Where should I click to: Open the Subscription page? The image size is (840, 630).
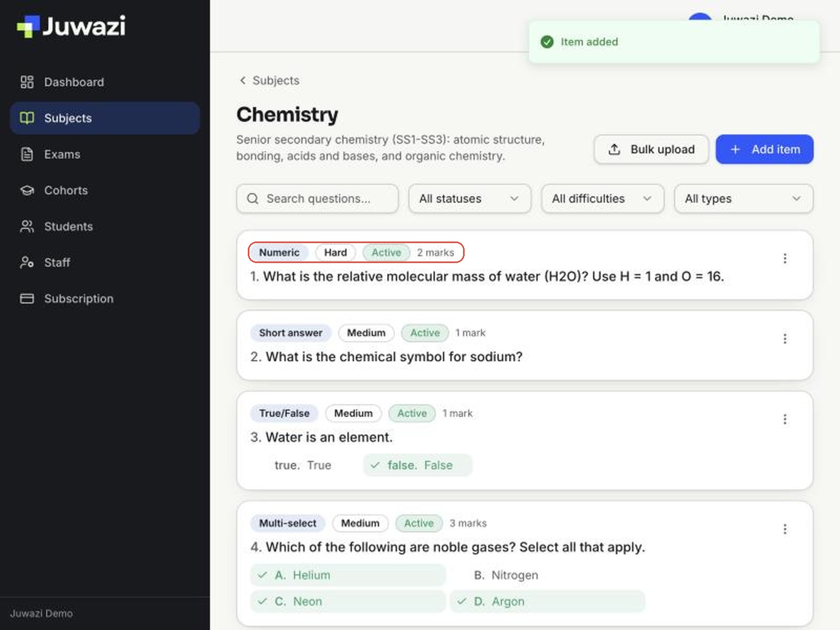point(104,299)
